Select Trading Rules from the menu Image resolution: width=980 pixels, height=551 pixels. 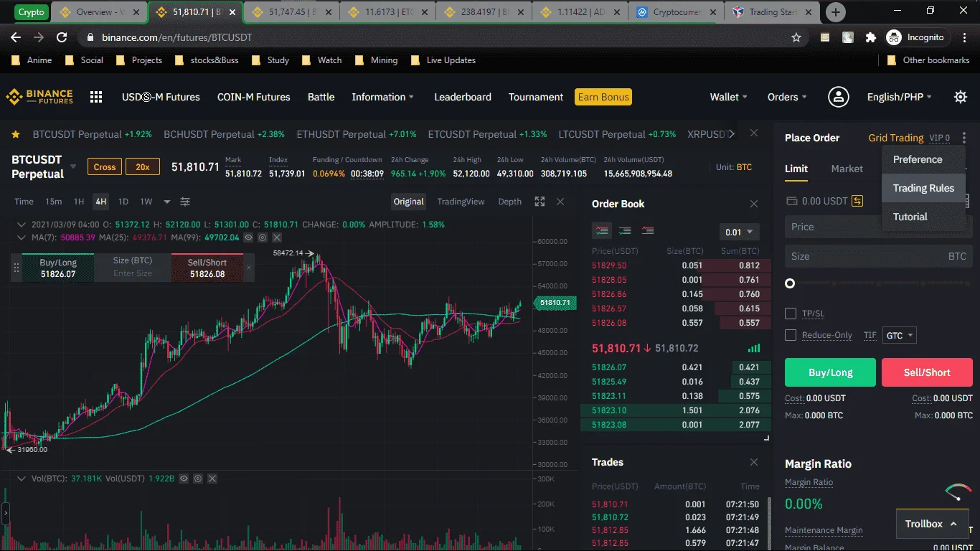point(923,188)
